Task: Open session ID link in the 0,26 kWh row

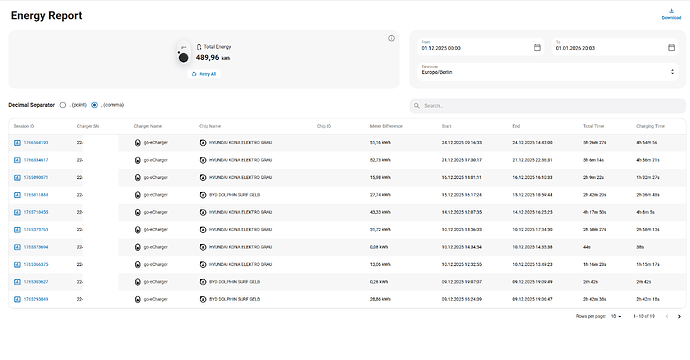Action: [x=36, y=282]
